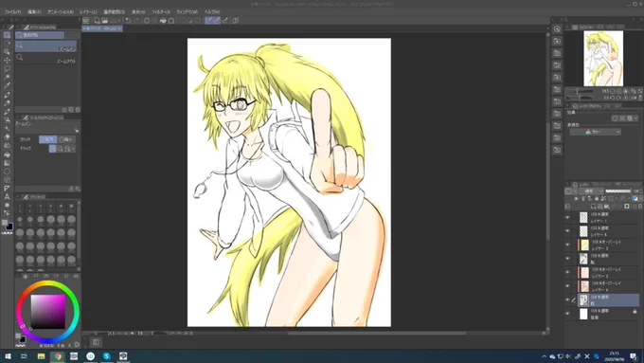Open レイヤー (Layer) menu
The width and height of the screenshot is (644, 363).
click(88, 12)
